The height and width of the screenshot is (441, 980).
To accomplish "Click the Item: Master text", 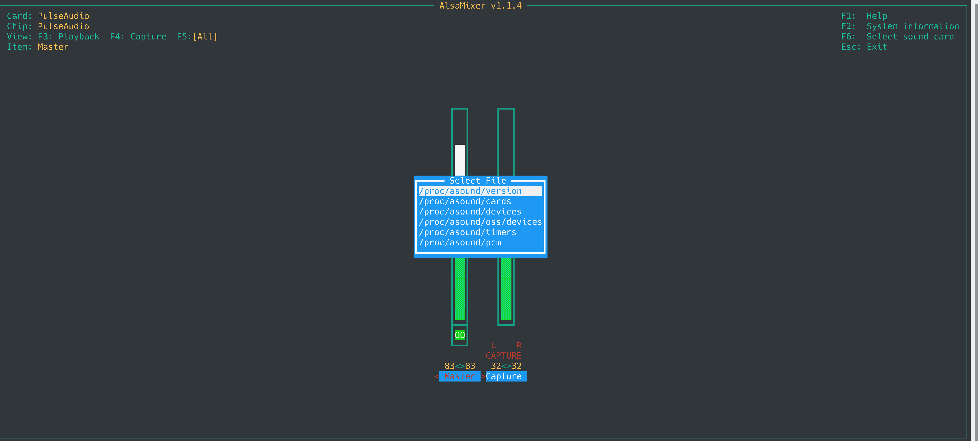I will tap(38, 47).
